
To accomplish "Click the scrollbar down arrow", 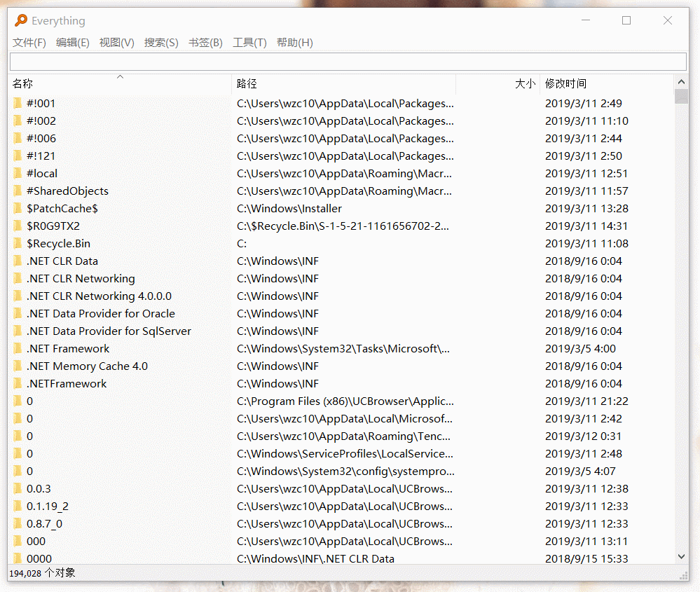I will click(x=681, y=556).
